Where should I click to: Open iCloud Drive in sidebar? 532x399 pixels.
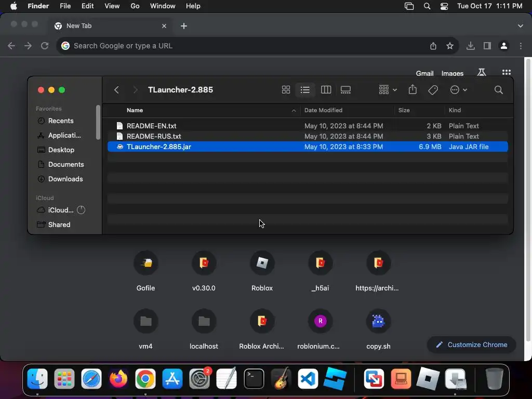(x=61, y=210)
